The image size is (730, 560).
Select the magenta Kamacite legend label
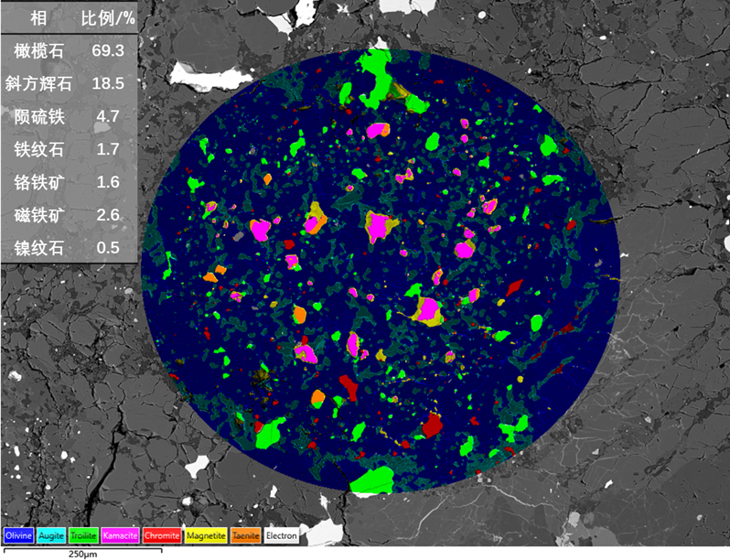[120, 535]
